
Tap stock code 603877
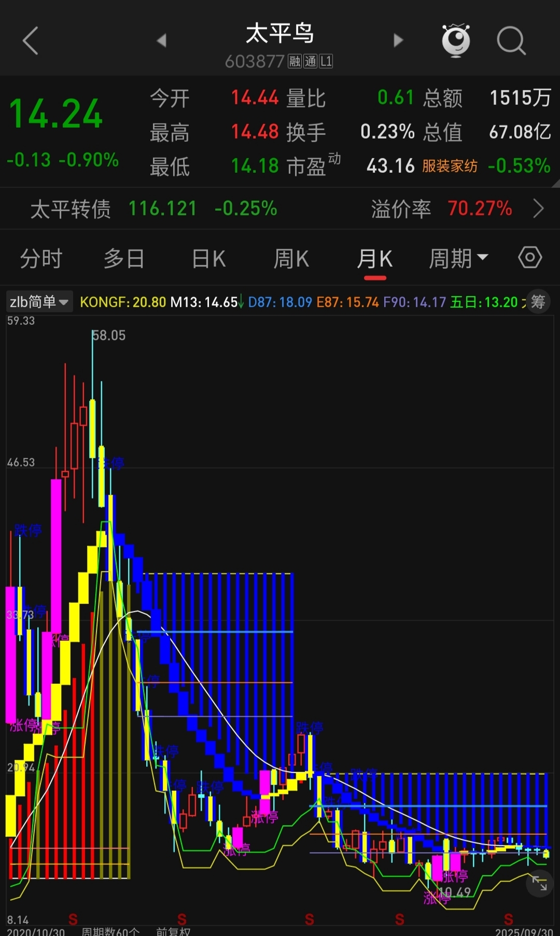tap(255, 61)
